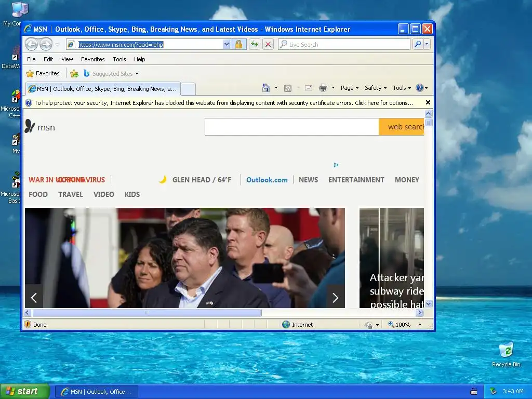The width and height of the screenshot is (532, 399).
Task: Expand the Home button dropdown arrow
Action: (x=276, y=88)
